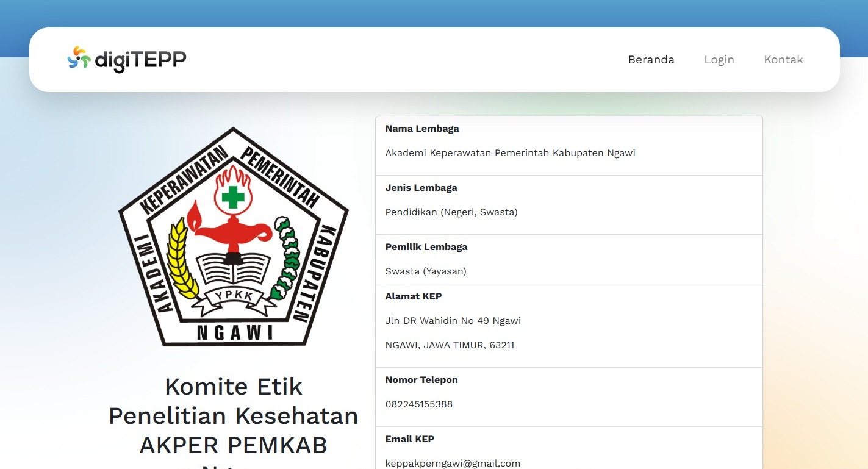Open the Beranda menu item
The image size is (868, 469).
pyautogui.click(x=651, y=60)
